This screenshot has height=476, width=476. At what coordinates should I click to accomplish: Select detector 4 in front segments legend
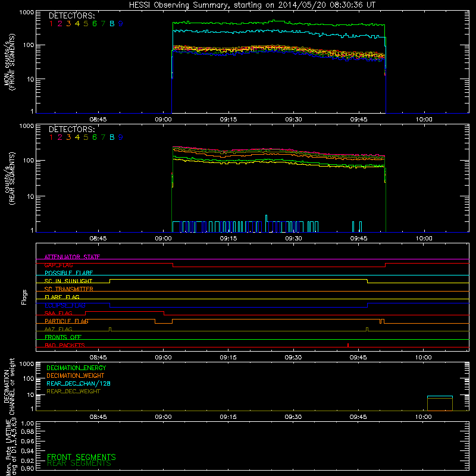(77, 24)
